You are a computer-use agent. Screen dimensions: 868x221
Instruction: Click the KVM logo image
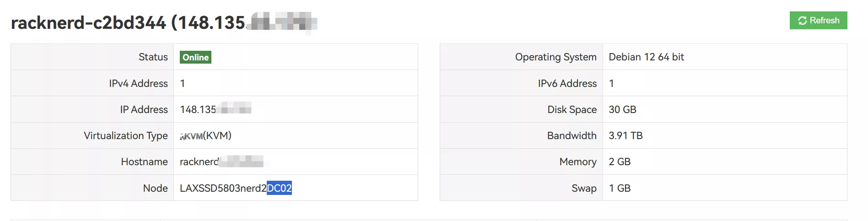[191, 136]
